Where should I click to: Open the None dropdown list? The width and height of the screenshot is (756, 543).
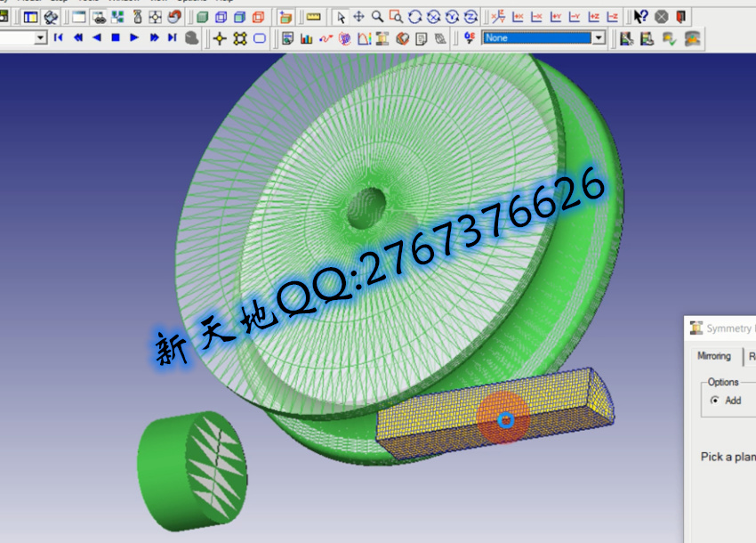pyautogui.click(x=599, y=38)
